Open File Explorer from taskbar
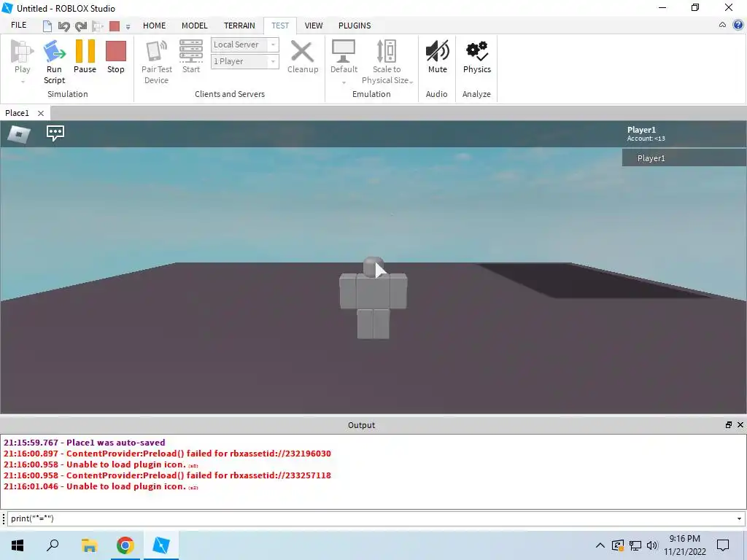The image size is (747, 560). [89, 545]
